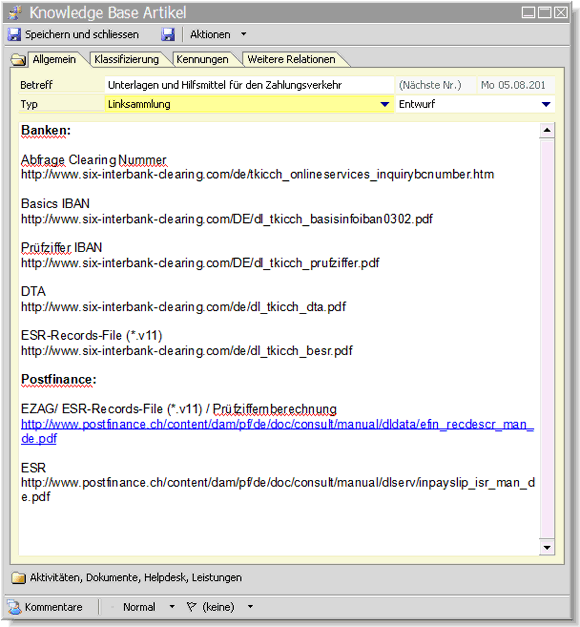Click the standalone save disk icon
The height and width of the screenshot is (627, 580).
coord(168,34)
